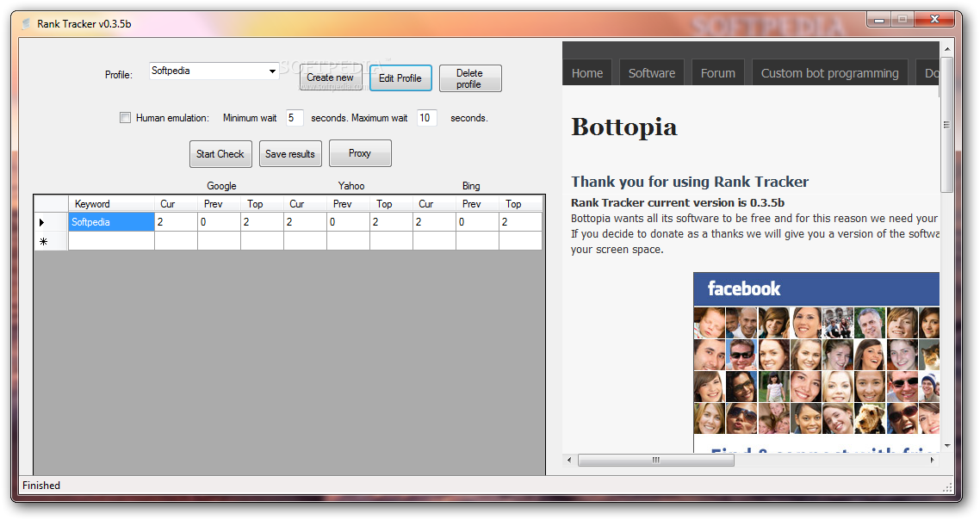The image size is (980, 520).
Task: Open the Profile dropdown showing Softpedia
Action: pyautogui.click(x=214, y=71)
